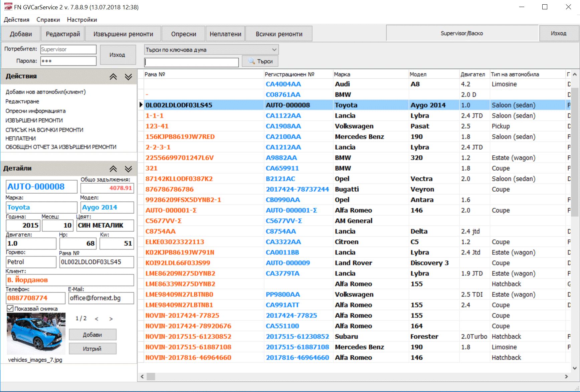Click the Добави нов автомобил(клиент) link
The height and width of the screenshot is (392, 580).
(x=45, y=92)
